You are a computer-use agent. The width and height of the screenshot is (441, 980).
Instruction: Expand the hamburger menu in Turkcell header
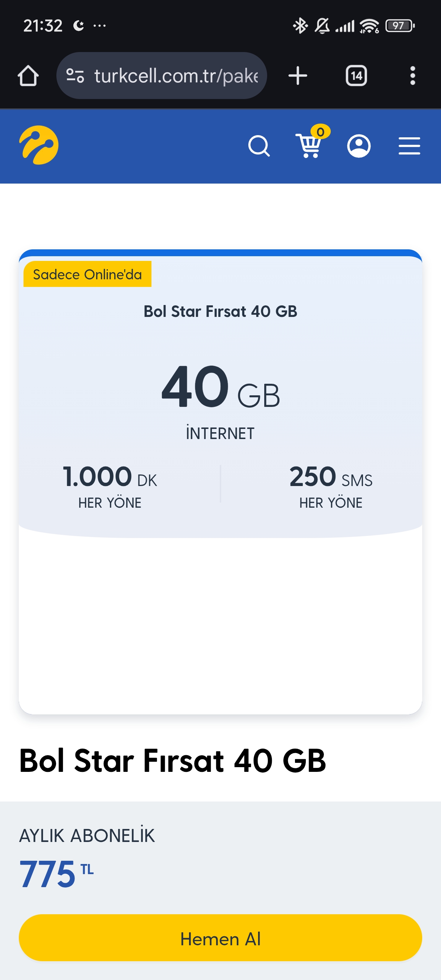point(410,146)
